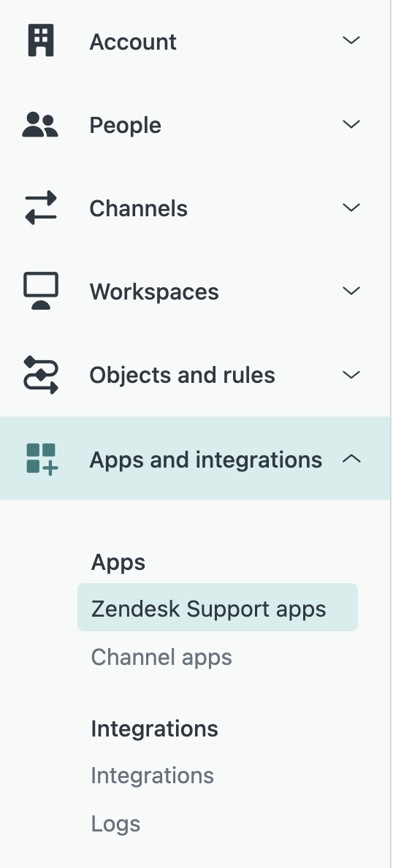The width and height of the screenshot is (412, 868).
Task: Click the people silhouettes icon
Action: click(40, 124)
